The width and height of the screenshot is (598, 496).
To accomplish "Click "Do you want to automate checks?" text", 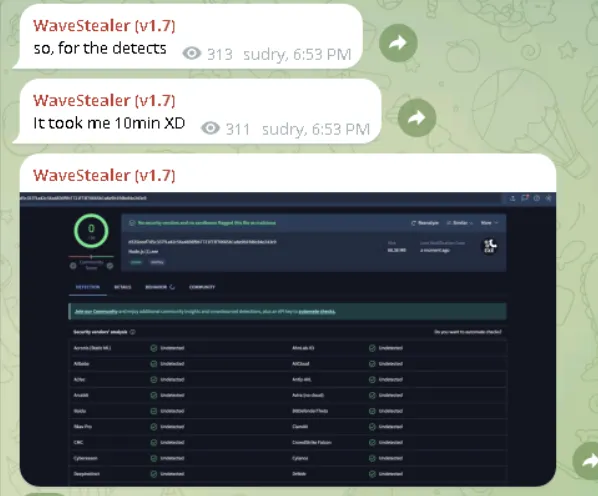I will click(468, 332).
